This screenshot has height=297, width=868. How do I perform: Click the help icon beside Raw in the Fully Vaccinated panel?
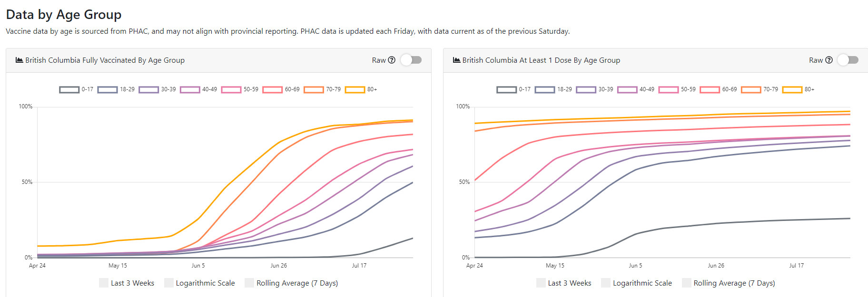click(392, 60)
